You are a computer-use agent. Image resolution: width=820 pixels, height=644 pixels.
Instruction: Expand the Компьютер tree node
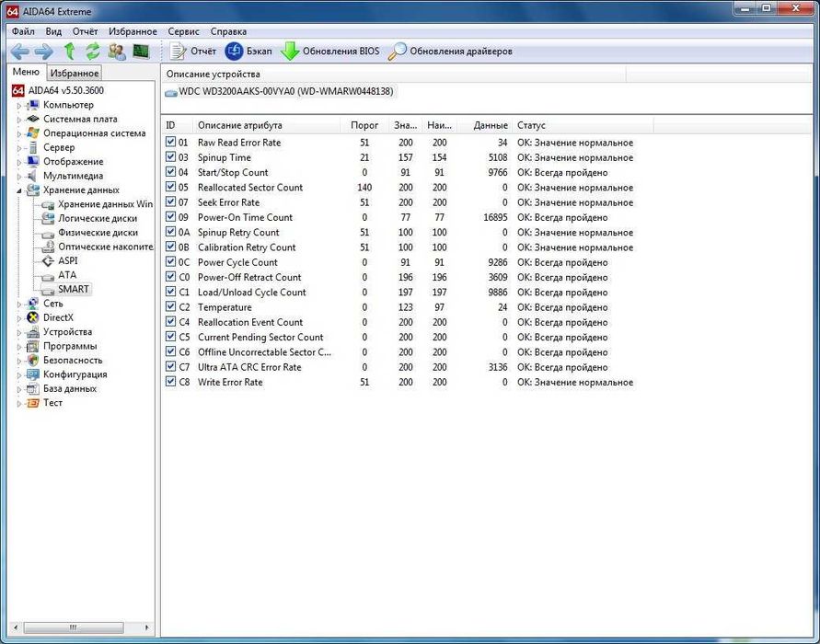click(19, 105)
